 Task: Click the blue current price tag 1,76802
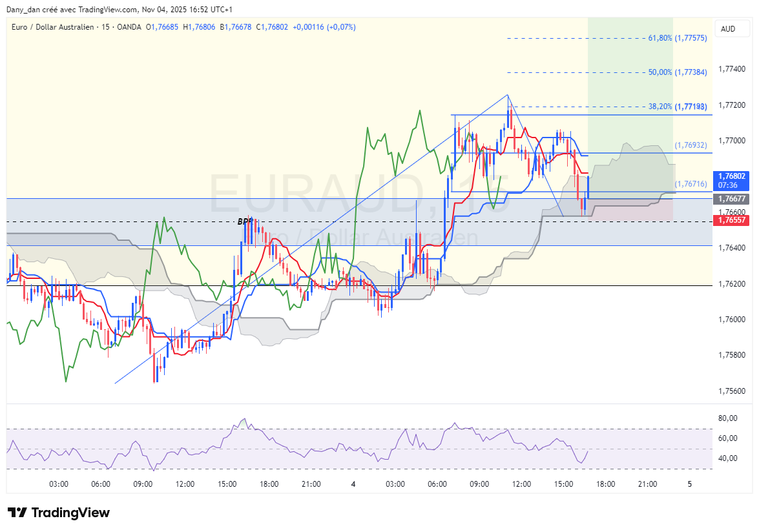point(731,180)
